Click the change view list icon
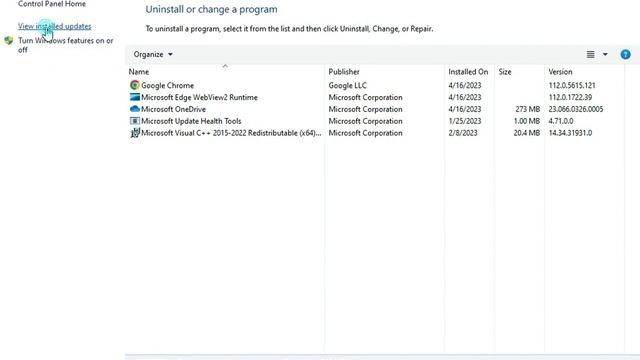Screen dimensions: 640x360 tap(590, 54)
